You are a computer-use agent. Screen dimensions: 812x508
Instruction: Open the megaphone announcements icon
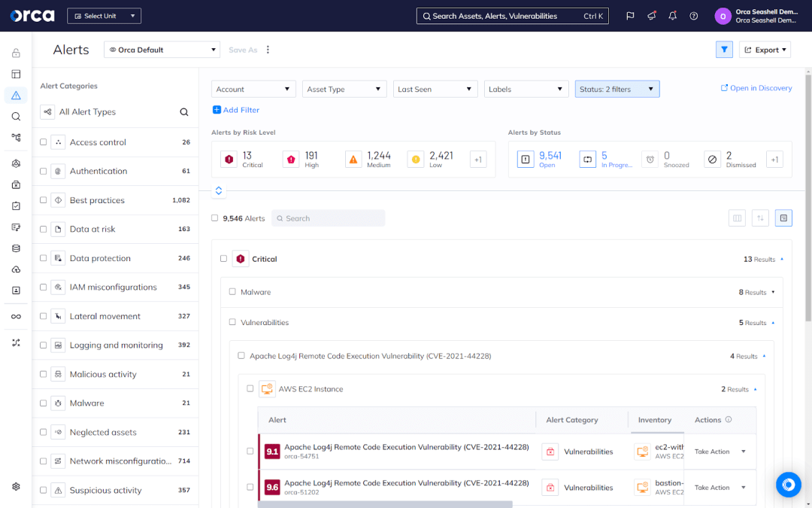point(651,16)
